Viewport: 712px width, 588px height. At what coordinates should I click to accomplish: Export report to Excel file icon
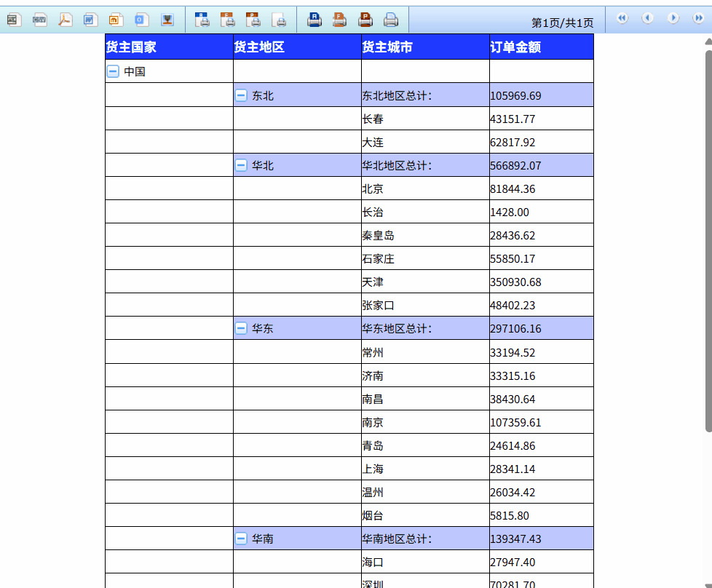tap(14, 20)
